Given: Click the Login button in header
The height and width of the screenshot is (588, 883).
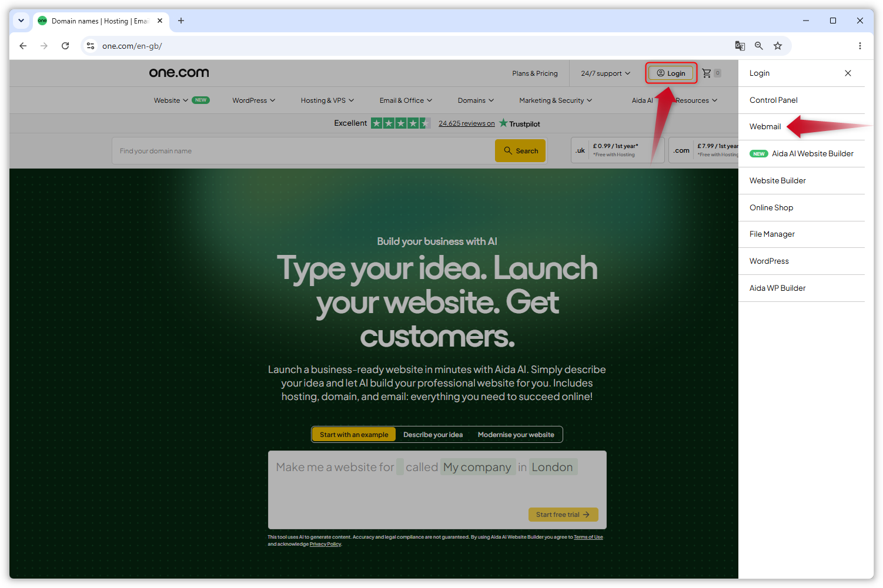Looking at the screenshot, I should (671, 73).
